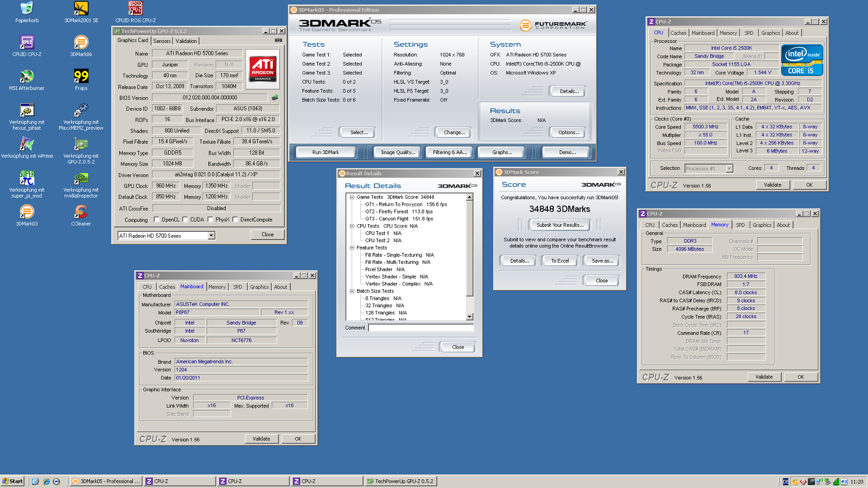Click the Run 3DMark button
Screen dimensions: 868x488
pos(325,153)
